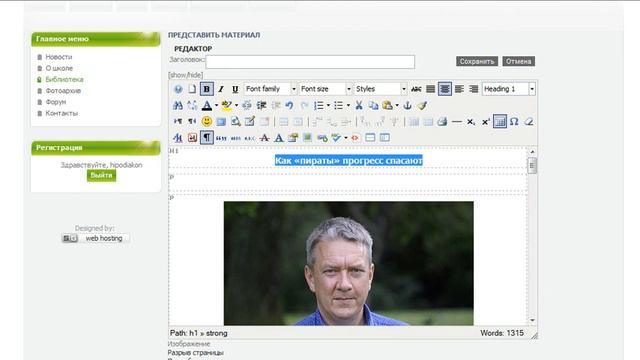640x360 pixels.
Task: Expand text color picker arrow
Action: 216,105
